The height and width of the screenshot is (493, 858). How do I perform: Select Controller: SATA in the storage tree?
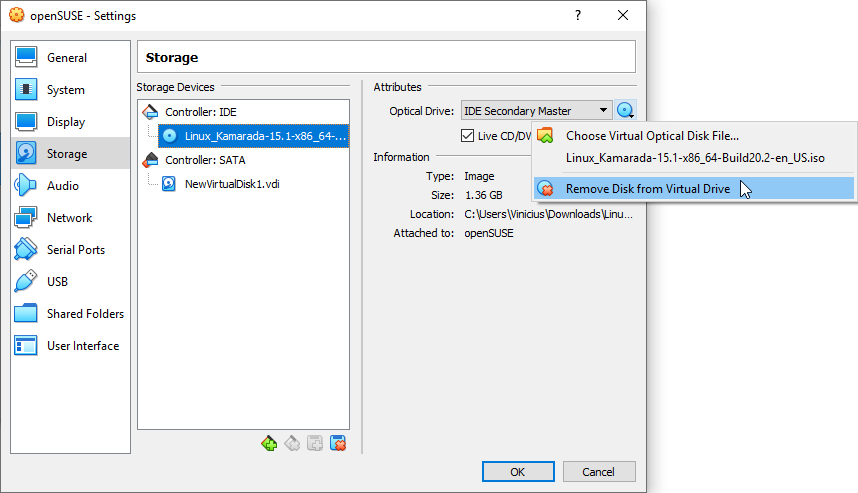coord(205,160)
